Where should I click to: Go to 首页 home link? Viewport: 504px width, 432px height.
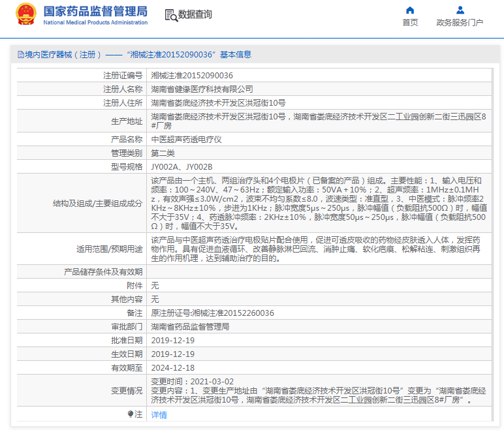pos(410,22)
